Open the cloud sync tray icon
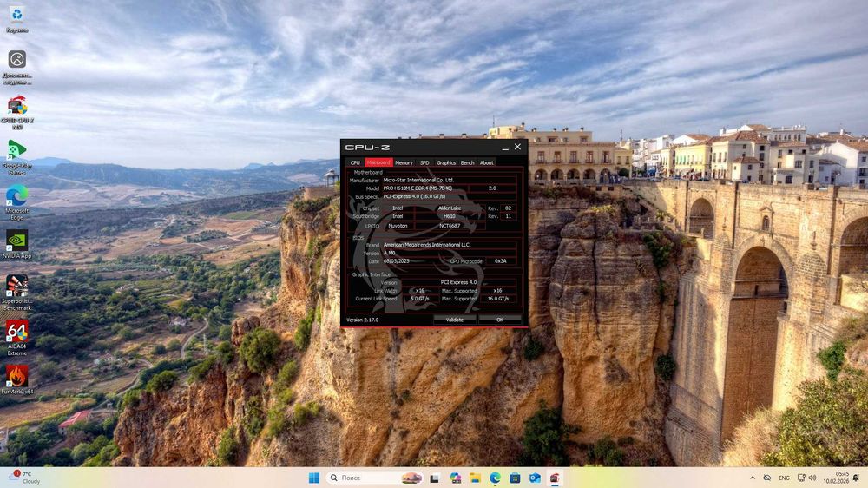Screen dimensions: 868x488 tap(766, 478)
